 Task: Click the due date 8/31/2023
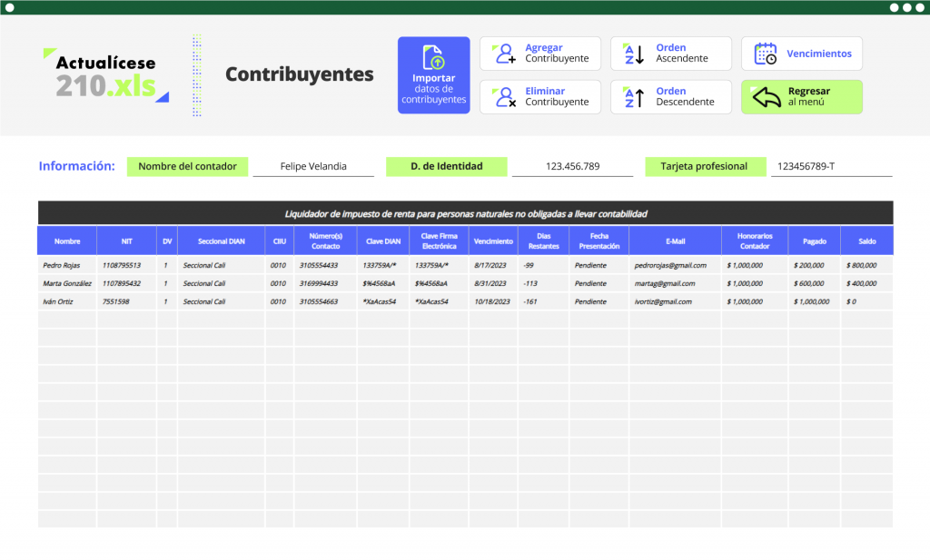click(x=493, y=283)
